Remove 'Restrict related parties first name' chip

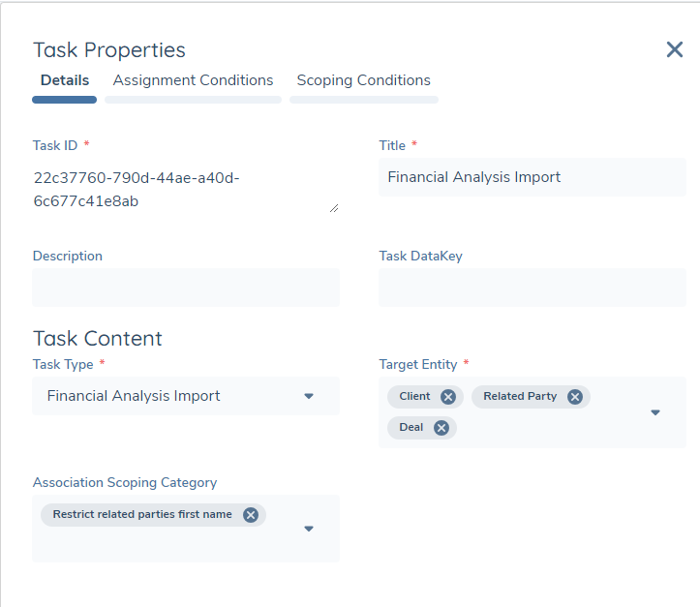(x=250, y=515)
